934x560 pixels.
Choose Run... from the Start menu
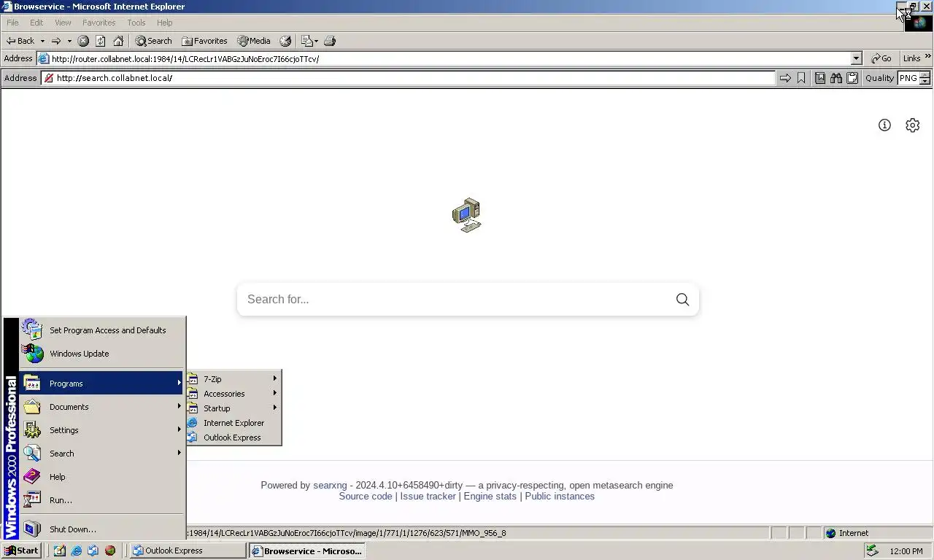pyautogui.click(x=102, y=500)
